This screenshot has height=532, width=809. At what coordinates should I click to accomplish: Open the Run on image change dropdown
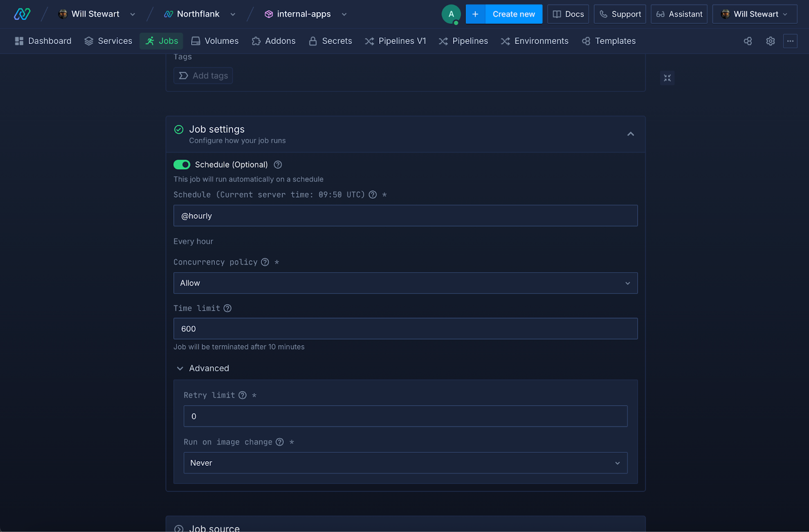tap(405, 463)
